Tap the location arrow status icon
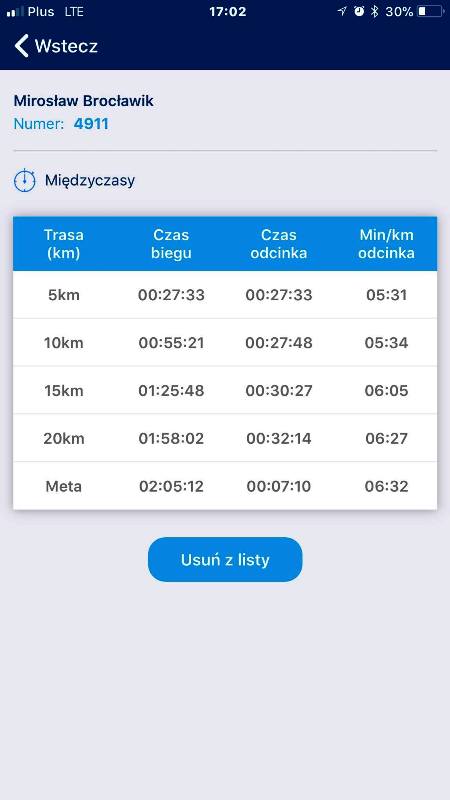450x800 pixels. pyautogui.click(x=342, y=12)
